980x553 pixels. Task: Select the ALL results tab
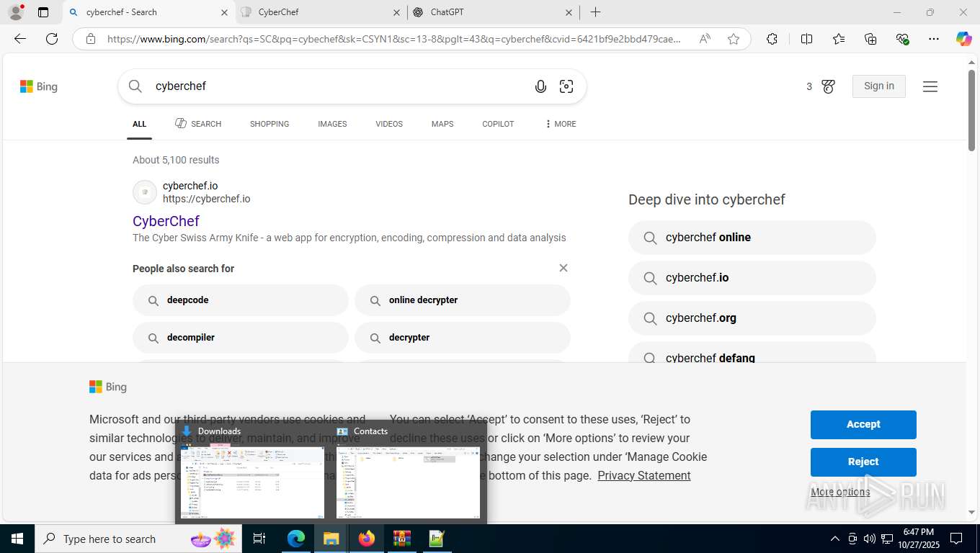pos(139,124)
